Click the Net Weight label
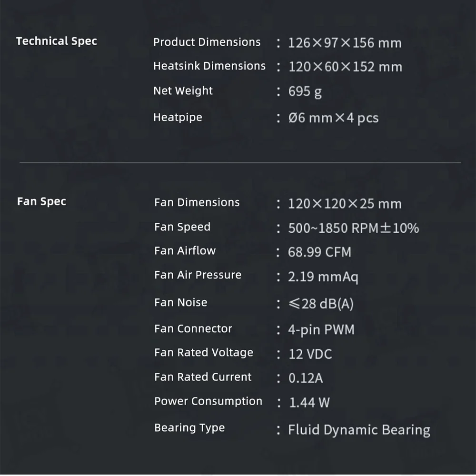476x476 pixels. pyautogui.click(x=183, y=91)
